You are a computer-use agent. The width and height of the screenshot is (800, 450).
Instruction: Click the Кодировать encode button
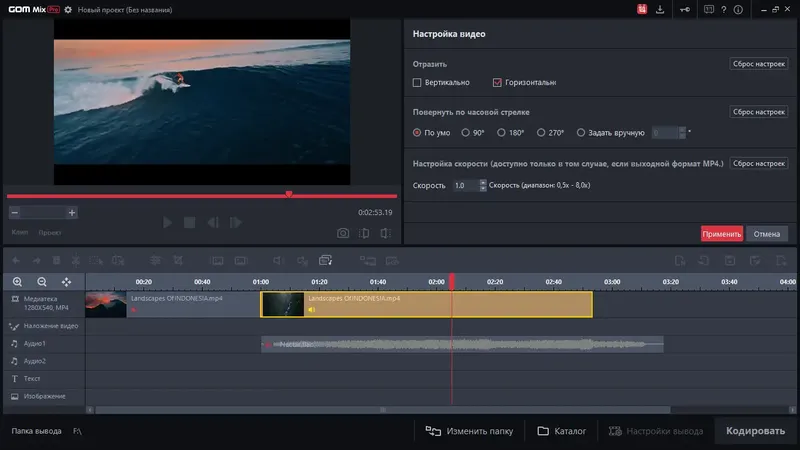pos(755,431)
